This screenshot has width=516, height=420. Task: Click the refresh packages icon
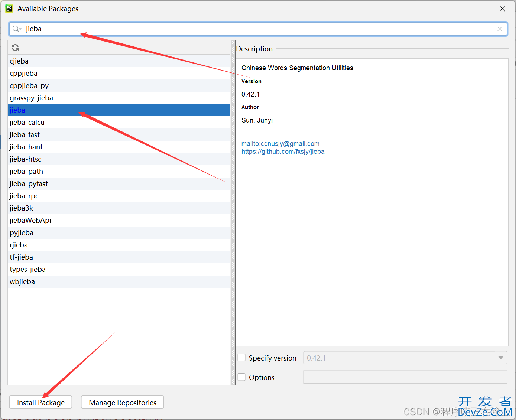click(x=15, y=48)
